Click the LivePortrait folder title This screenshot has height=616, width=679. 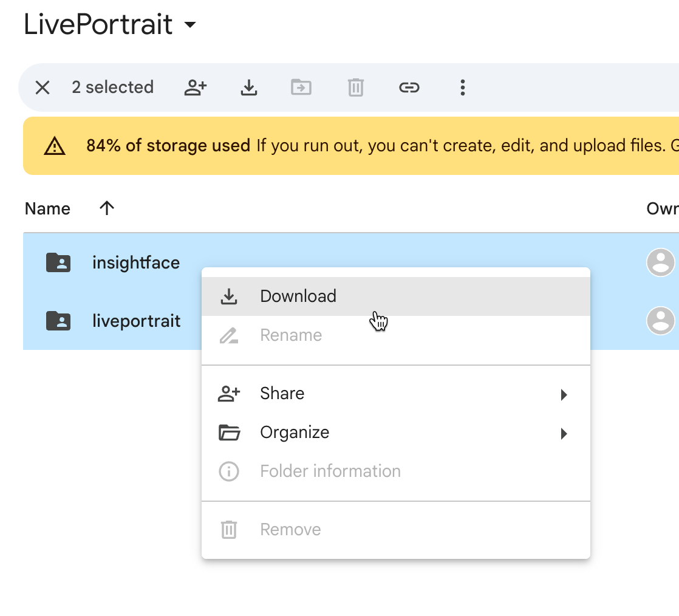tap(98, 24)
